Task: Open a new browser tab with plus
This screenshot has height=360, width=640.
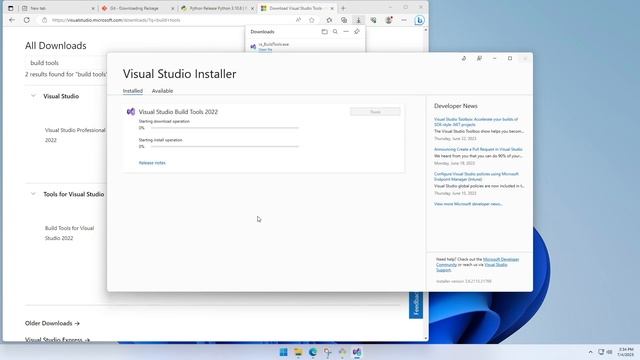Action: 343,8
